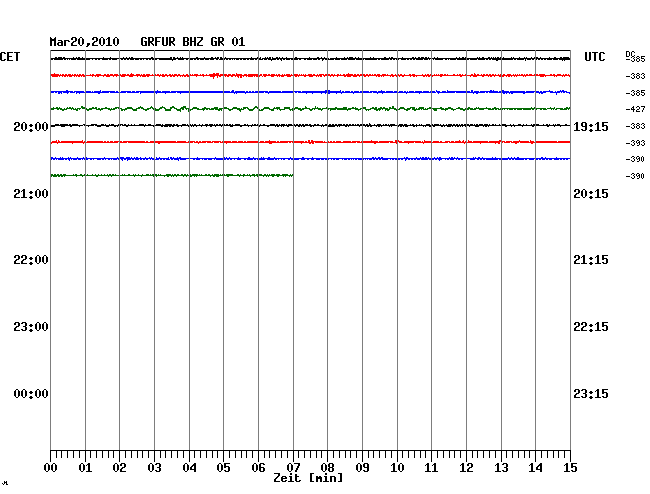Click minute tick label "15"
The height and width of the screenshot is (494, 650).
pos(570,468)
